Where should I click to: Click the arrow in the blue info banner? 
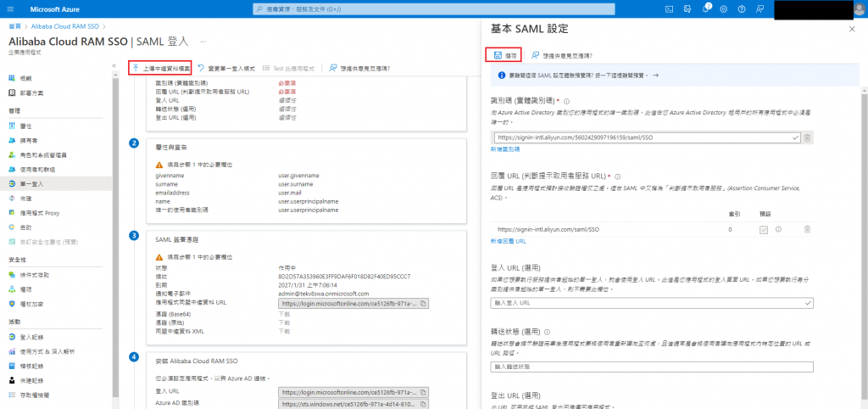[x=655, y=75]
